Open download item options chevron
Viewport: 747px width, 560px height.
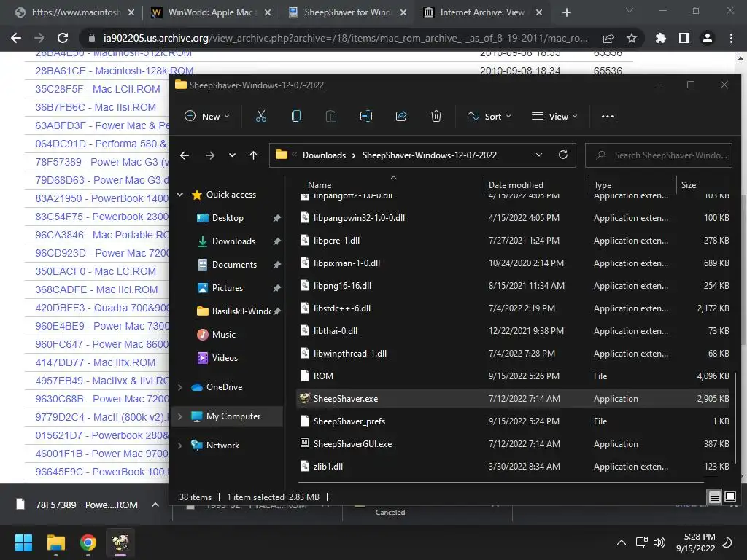pyautogui.click(x=155, y=505)
